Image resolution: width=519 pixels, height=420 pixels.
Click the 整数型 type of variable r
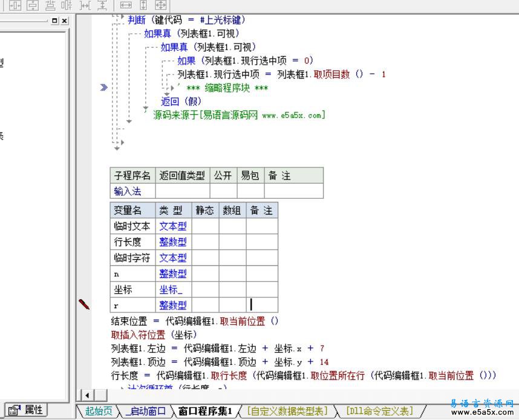coord(174,305)
